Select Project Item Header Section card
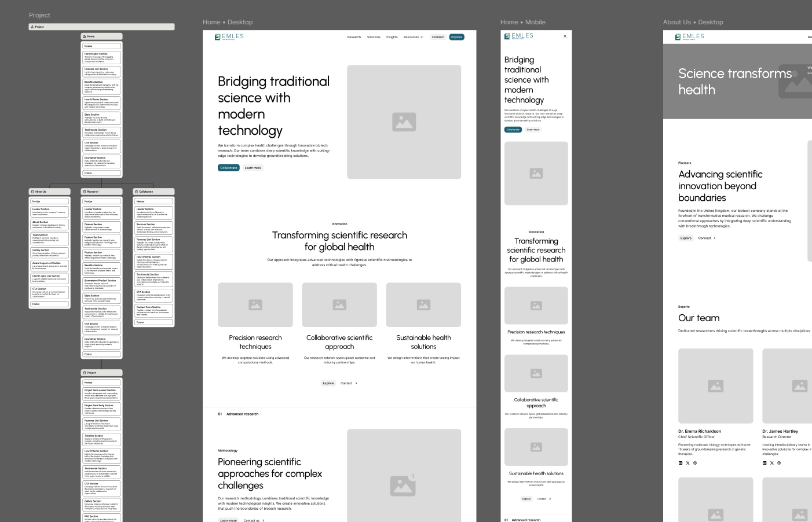 point(101,394)
